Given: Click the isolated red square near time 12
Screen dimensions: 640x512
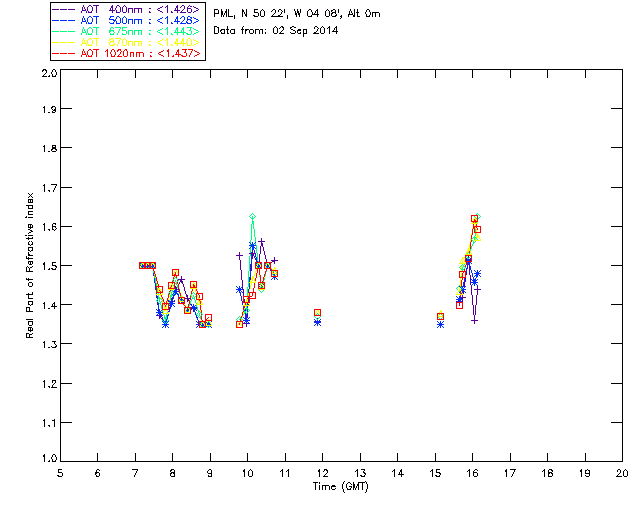Looking at the screenshot, I should point(318,313).
